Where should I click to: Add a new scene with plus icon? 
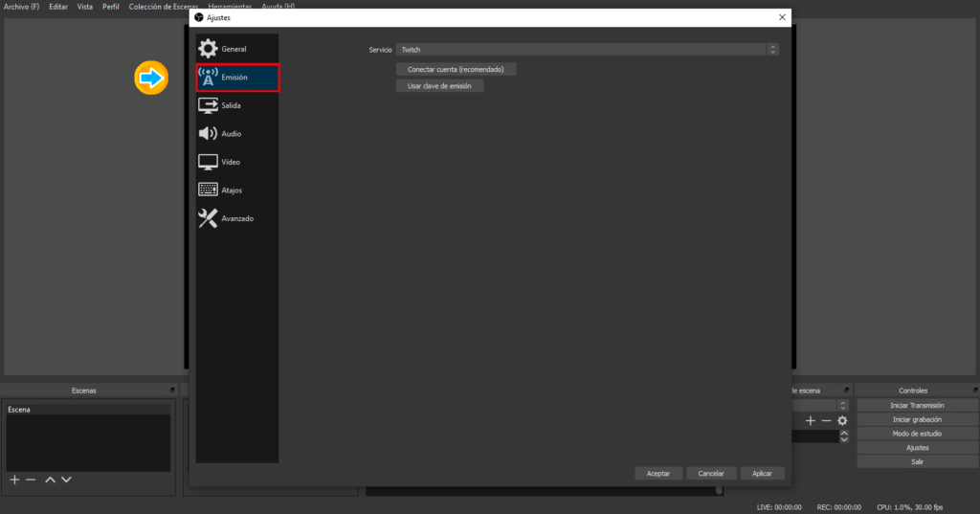(x=14, y=479)
